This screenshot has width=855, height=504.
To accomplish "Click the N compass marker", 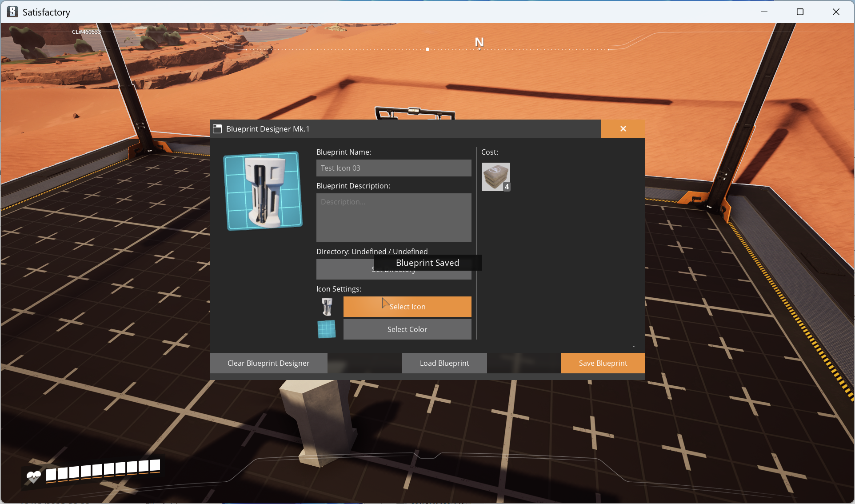I will (x=479, y=42).
